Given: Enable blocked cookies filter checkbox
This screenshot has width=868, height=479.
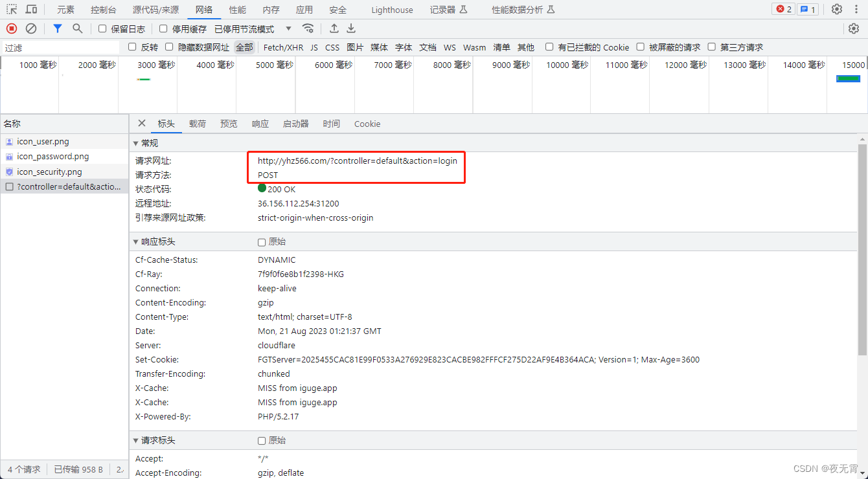Looking at the screenshot, I should 549,47.
